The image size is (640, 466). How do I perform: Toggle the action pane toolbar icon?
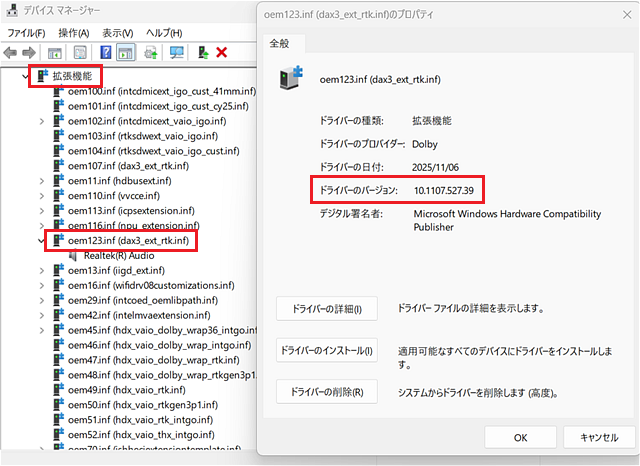126,53
